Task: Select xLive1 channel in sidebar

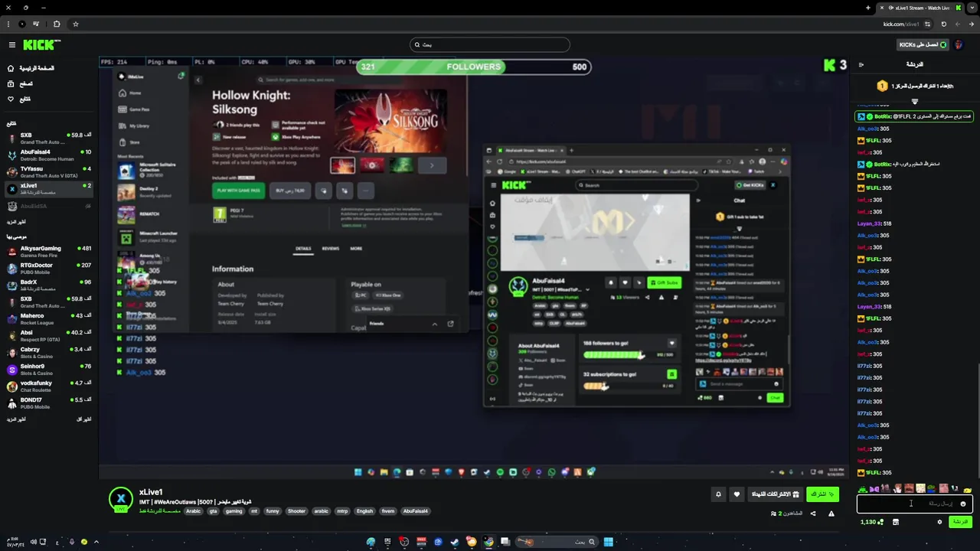Action: coord(49,189)
